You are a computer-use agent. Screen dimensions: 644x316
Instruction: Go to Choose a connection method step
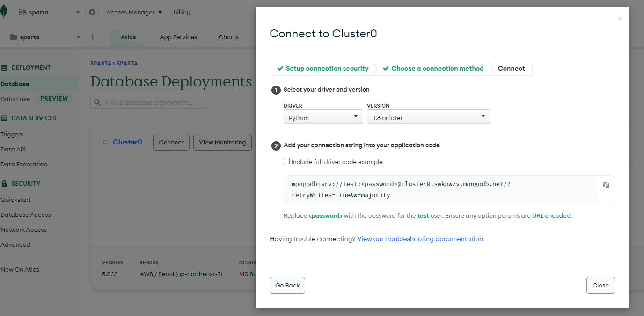pyautogui.click(x=433, y=68)
